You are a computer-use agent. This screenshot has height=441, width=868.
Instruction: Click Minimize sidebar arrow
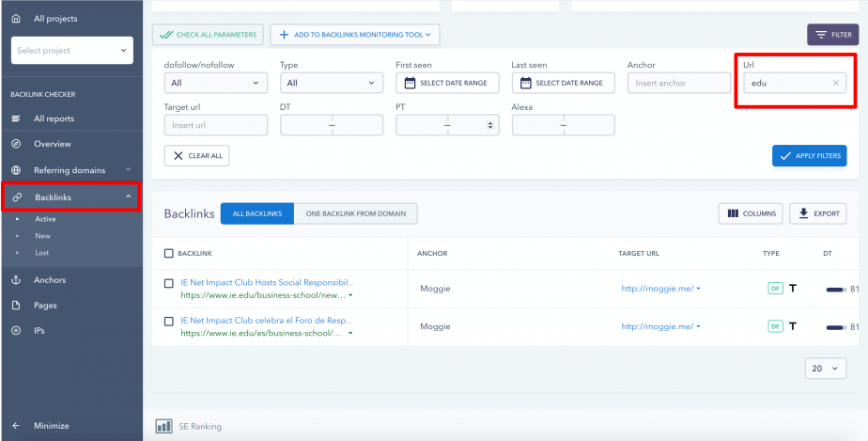tap(16, 426)
